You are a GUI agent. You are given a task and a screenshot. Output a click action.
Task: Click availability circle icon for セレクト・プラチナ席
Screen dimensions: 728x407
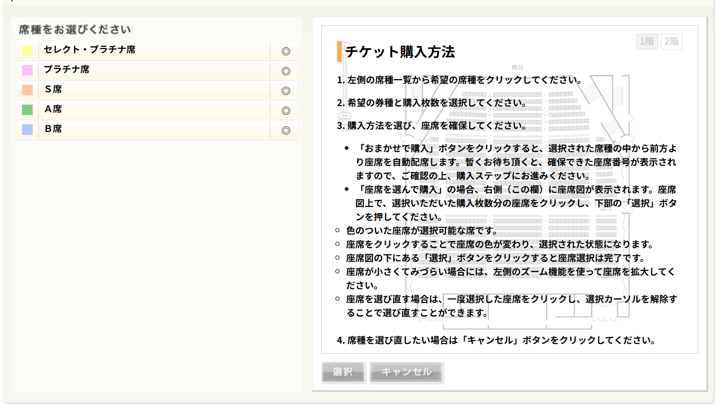[x=285, y=51]
